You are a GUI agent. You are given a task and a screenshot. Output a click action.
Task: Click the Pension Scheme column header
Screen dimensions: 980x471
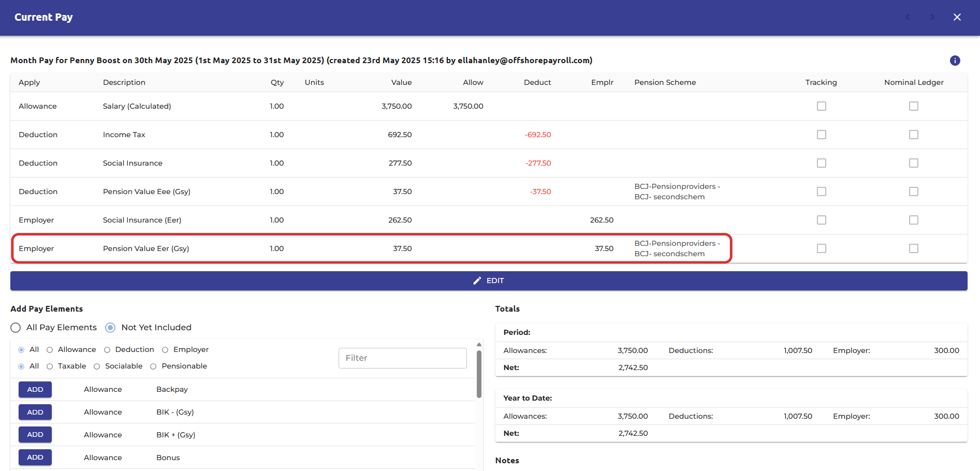pyautogui.click(x=665, y=82)
